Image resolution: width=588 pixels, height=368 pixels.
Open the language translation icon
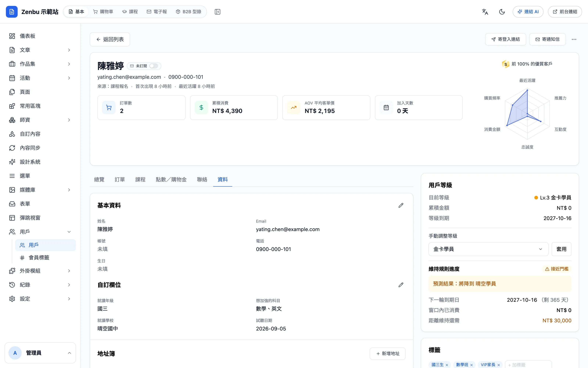click(485, 12)
